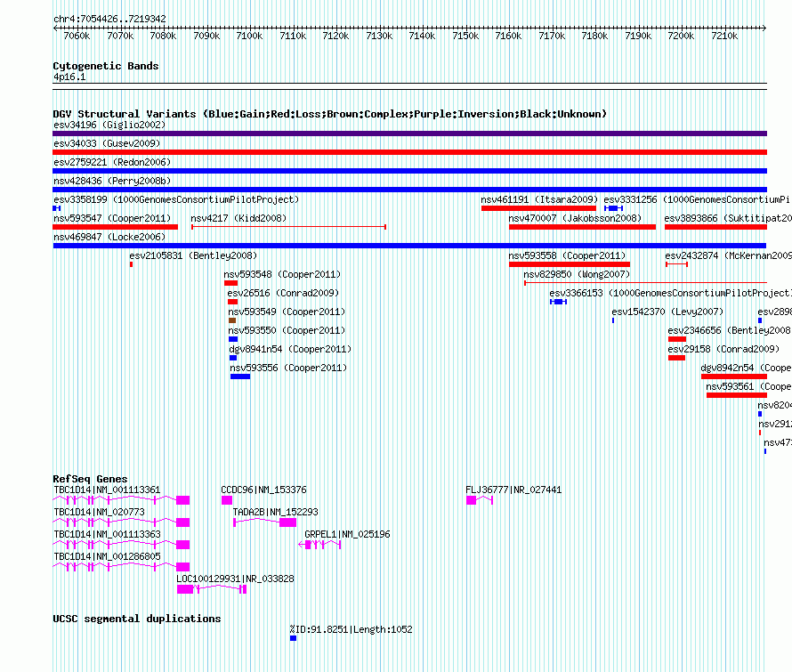The width and height of the screenshot is (792, 672).
Task: Select the nsv461191 (Itsara2009) red bar
Action: pos(538,208)
